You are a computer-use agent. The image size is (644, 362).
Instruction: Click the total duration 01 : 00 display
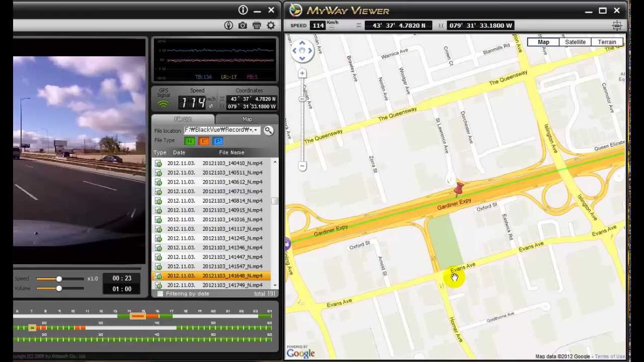[x=122, y=289]
